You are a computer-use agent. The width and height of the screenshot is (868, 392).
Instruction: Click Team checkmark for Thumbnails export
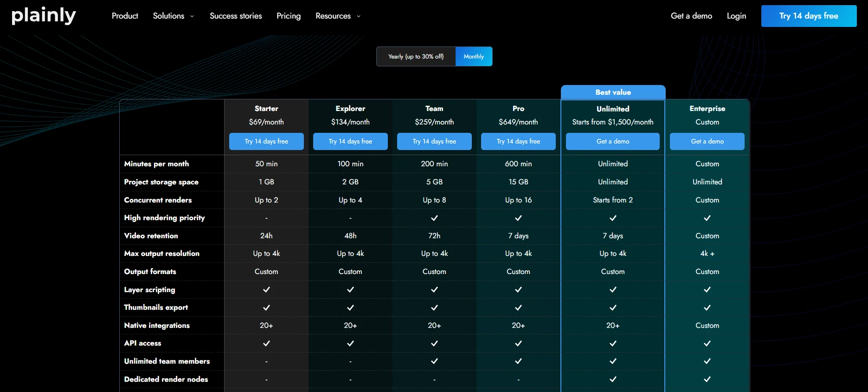click(x=434, y=307)
